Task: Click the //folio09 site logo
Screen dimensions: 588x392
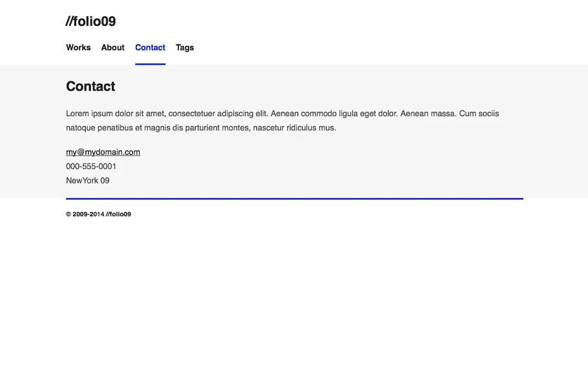Action: (90, 21)
